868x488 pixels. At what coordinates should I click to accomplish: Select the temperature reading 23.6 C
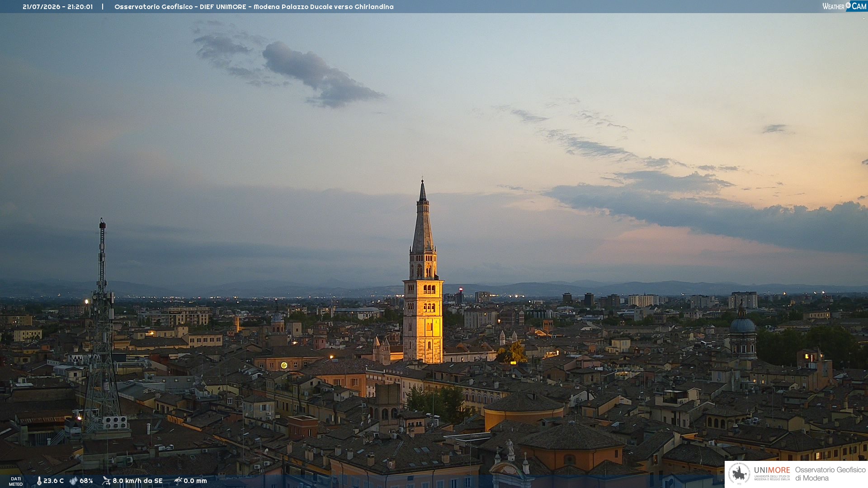(x=54, y=481)
